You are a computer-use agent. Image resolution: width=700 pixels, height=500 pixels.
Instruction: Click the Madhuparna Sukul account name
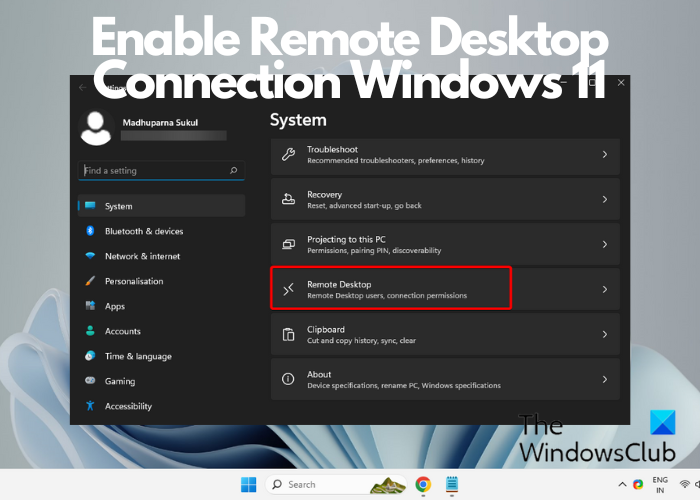click(160, 122)
